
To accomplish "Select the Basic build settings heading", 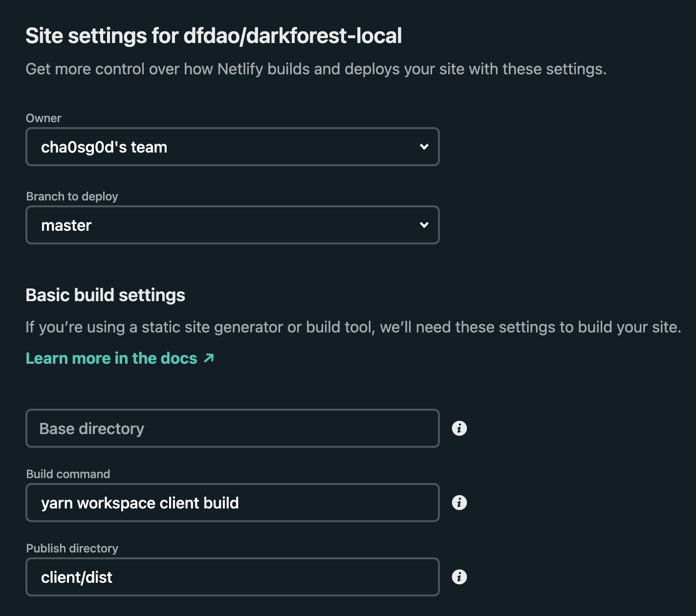I will click(x=106, y=295).
